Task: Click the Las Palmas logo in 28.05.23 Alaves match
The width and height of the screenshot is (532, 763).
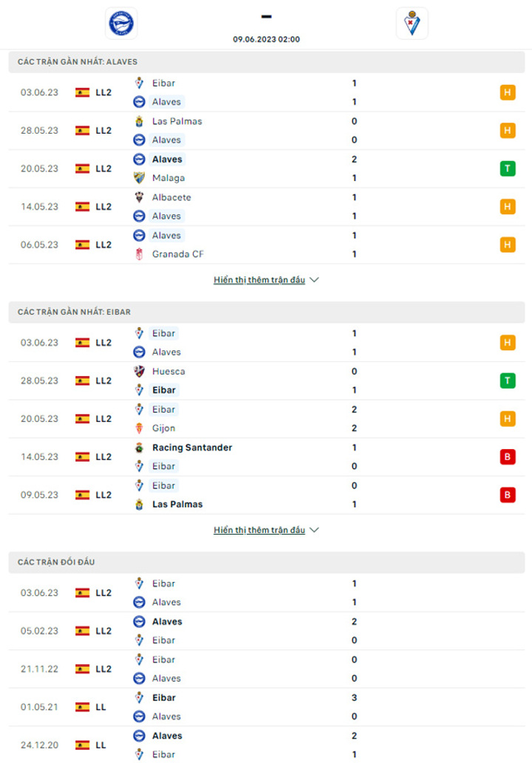Action: (x=139, y=121)
